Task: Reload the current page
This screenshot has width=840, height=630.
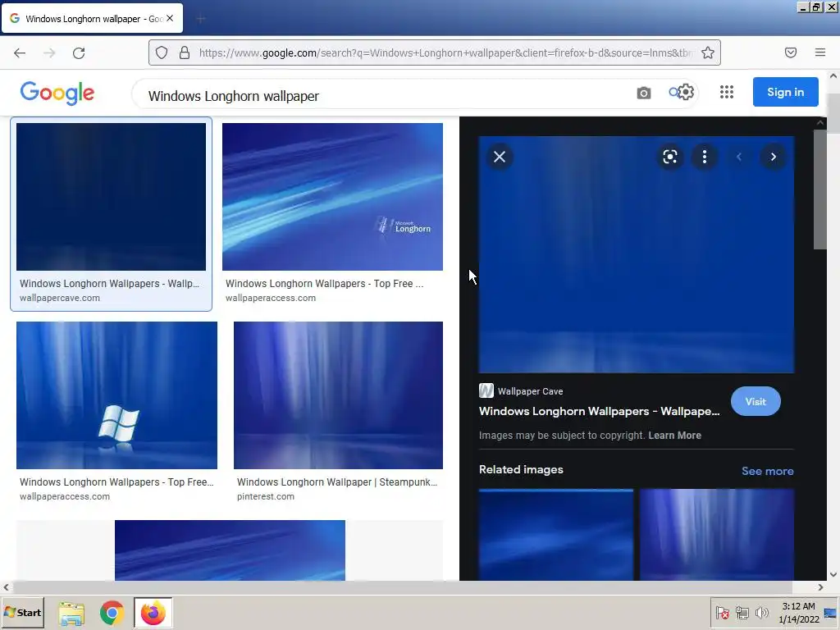Action: pyautogui.click(x=79, y=52)
